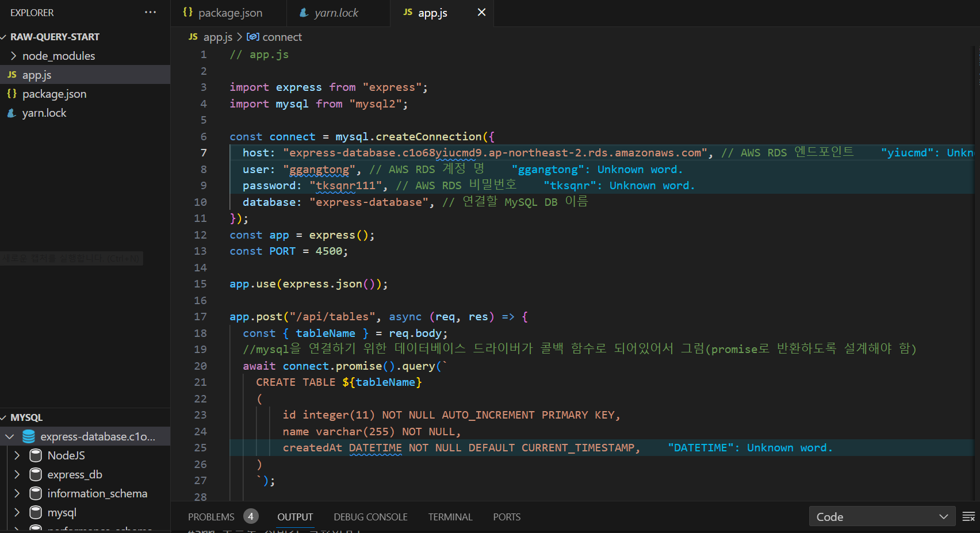980x533 pixels.
Task: Open yarn.lock in the Explorer
Action: point(85,113)
